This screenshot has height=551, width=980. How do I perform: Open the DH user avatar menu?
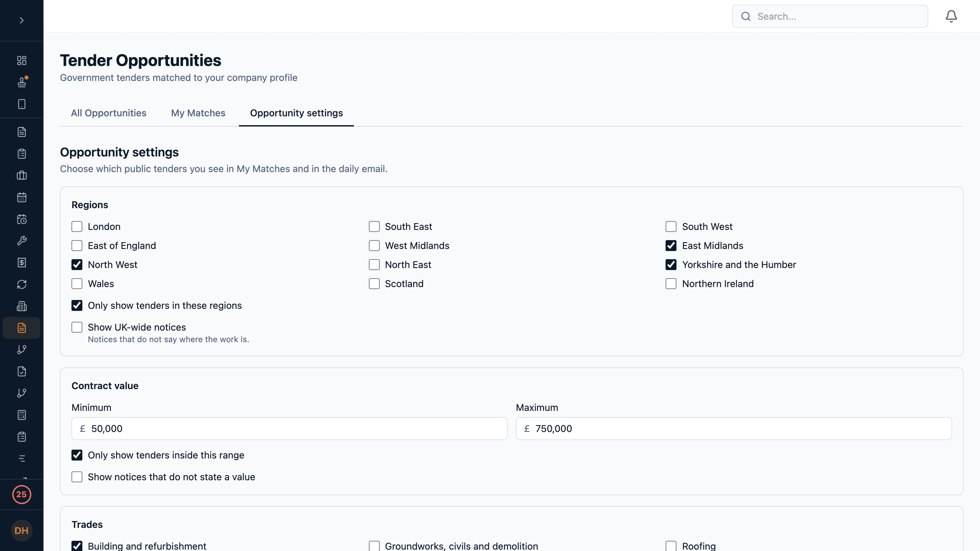pyautogui.click(x=22, y=531)
